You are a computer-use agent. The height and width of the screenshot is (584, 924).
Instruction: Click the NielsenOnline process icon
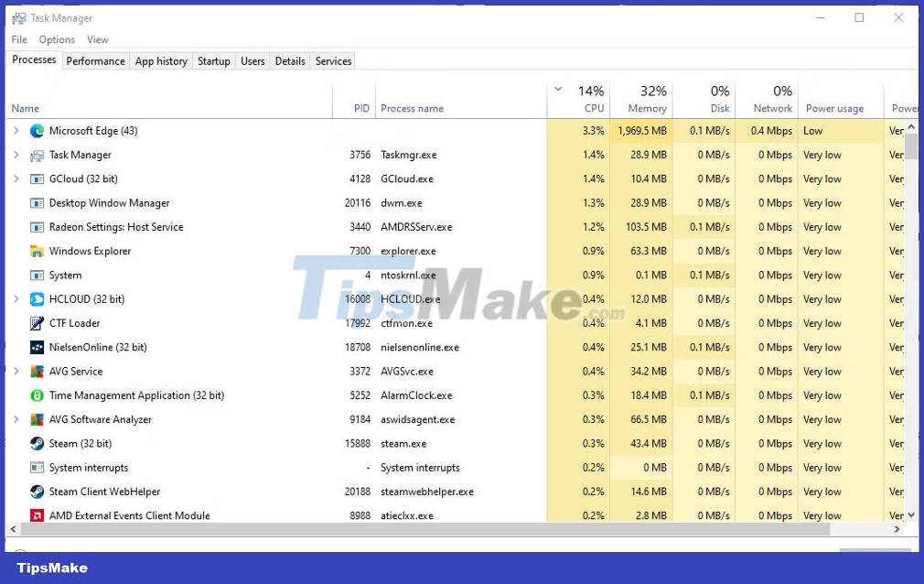pos(37,347)
